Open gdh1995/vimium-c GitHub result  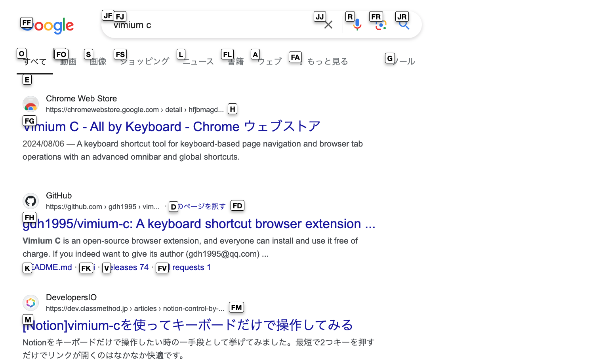pyautogui.click(x=199, y=224)
